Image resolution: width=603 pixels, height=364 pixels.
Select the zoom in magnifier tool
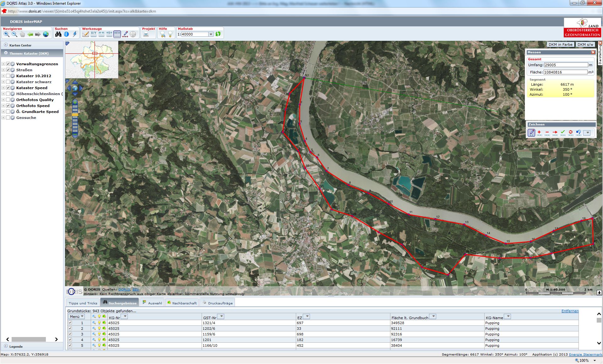(7, 34)
